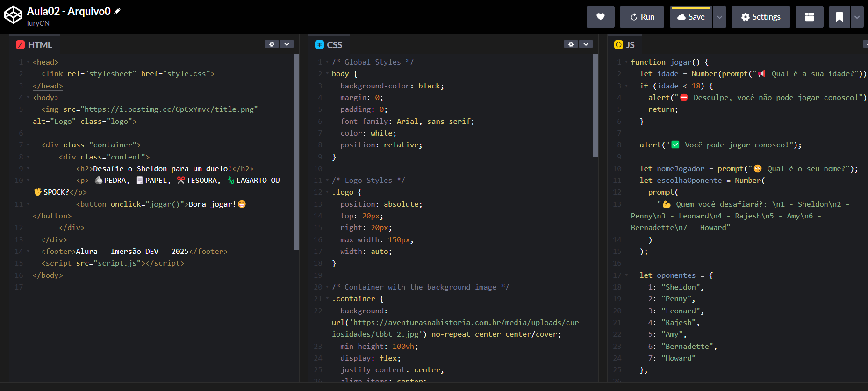Click 'script src="script.js"' line in HTML
This screenshot has width=868, height=391.
click(x=113, y=263)
